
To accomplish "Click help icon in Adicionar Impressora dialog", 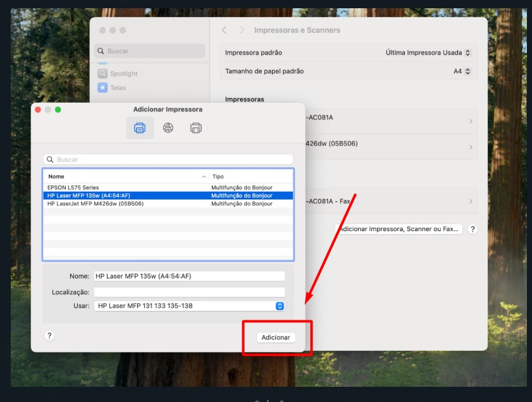I will click(x=49, y=336).
